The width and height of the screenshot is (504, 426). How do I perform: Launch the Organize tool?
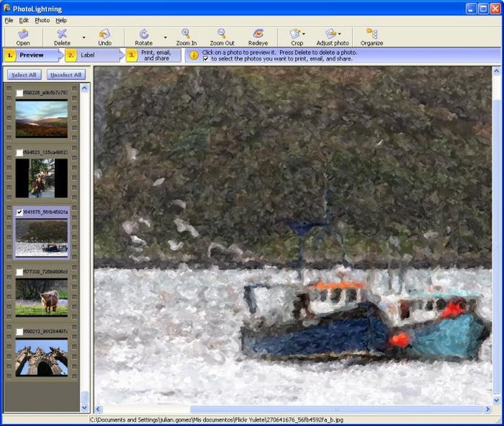click(371, 37)
